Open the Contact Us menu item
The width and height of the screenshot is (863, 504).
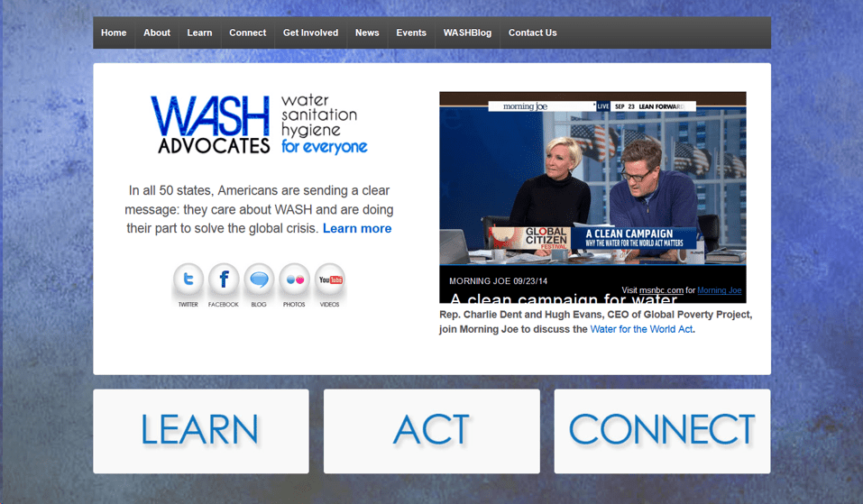(533, 33)
